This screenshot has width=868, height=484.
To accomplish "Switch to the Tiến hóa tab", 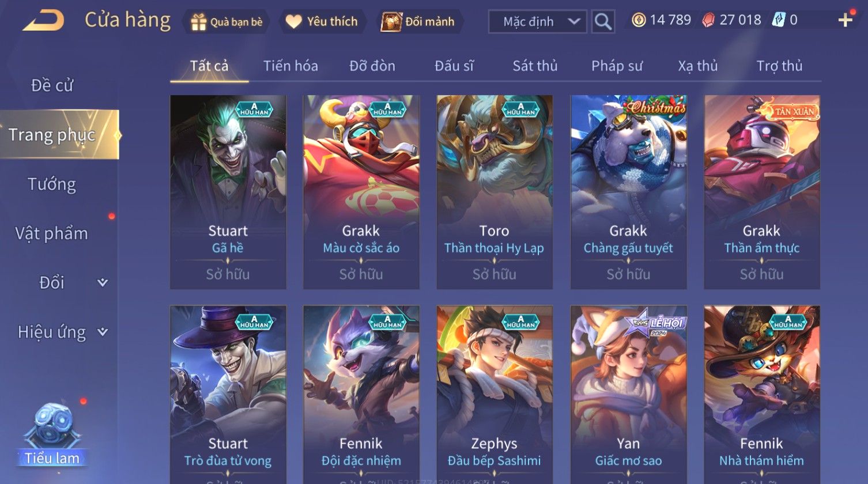I will point(290,66).
